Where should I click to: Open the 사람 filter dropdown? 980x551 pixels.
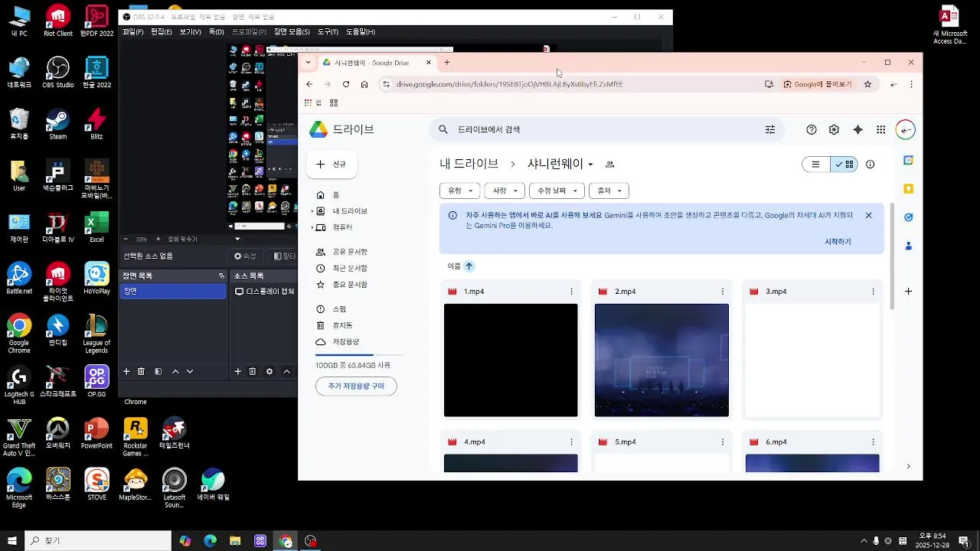(x=505, y=191)
